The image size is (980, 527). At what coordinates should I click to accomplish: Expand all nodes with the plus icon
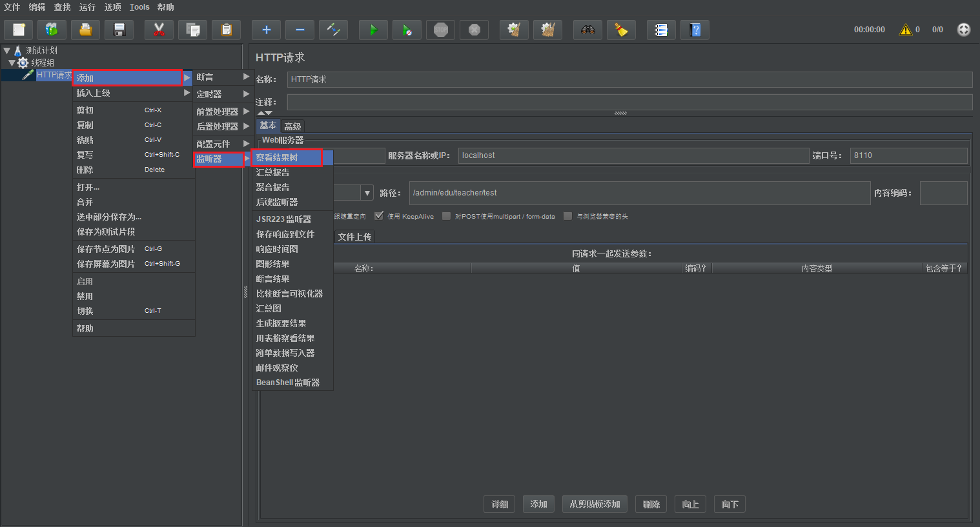pos(266,30)
